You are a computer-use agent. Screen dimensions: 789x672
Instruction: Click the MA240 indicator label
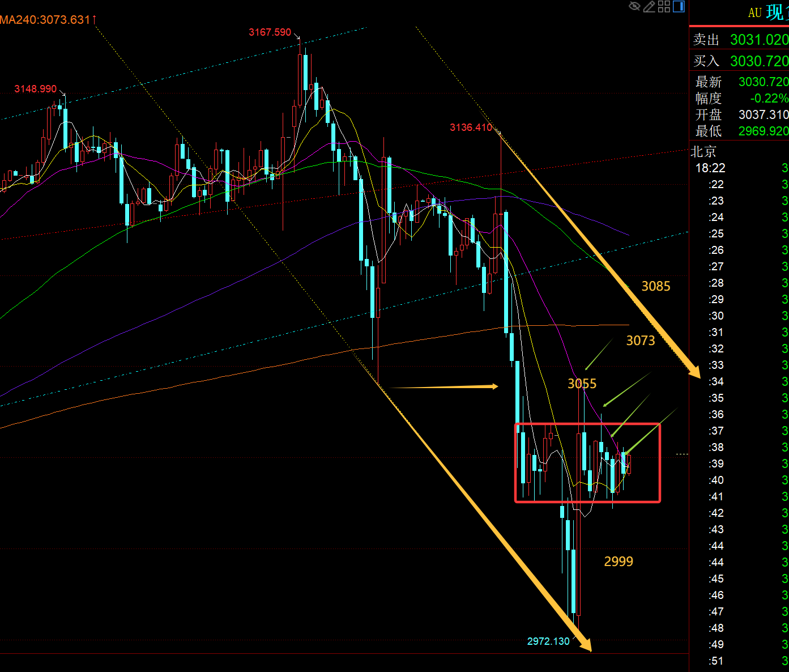tap(46, 20)
